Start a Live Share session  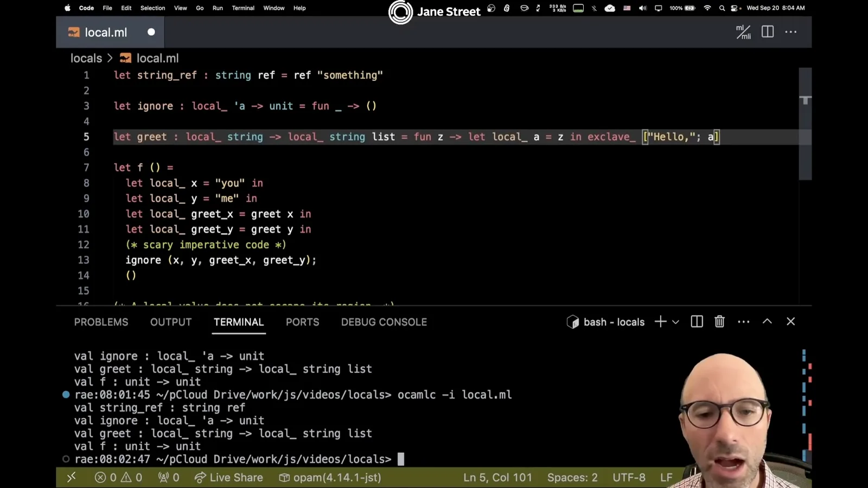pos(229,478)
